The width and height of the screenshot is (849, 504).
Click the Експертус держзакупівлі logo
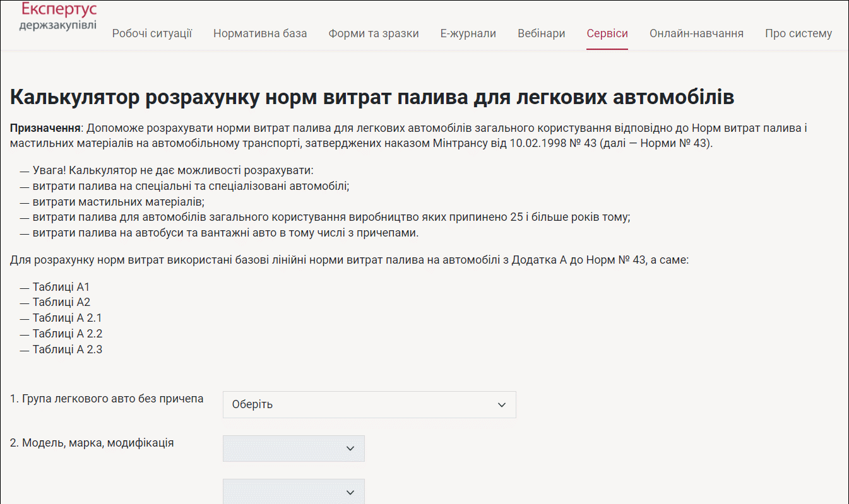pyautogui.click(x=58, y=16)
